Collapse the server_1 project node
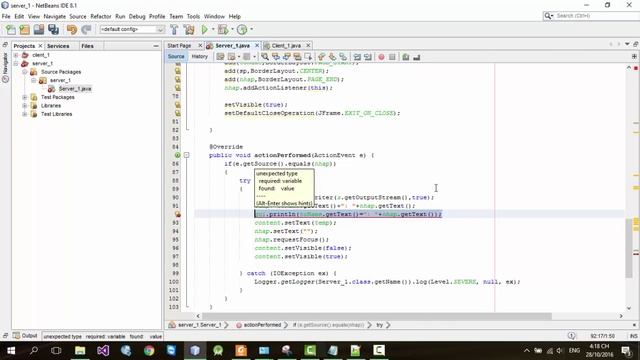640x360 pixels. point(16,63)
